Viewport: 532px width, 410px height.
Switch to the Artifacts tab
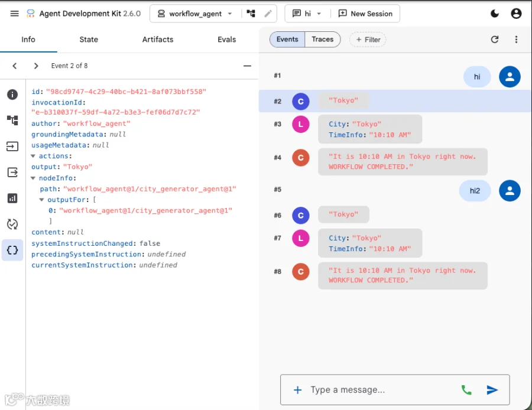[x=158, y=40]
